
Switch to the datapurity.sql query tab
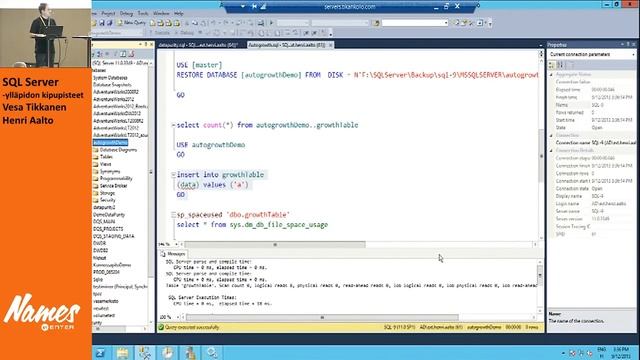[x=198, y=45]
